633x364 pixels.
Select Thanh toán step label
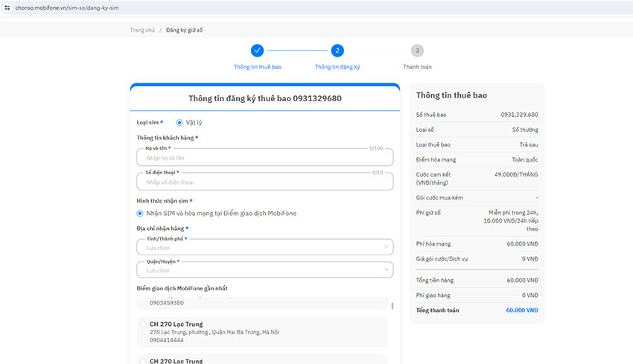(417, 67)
